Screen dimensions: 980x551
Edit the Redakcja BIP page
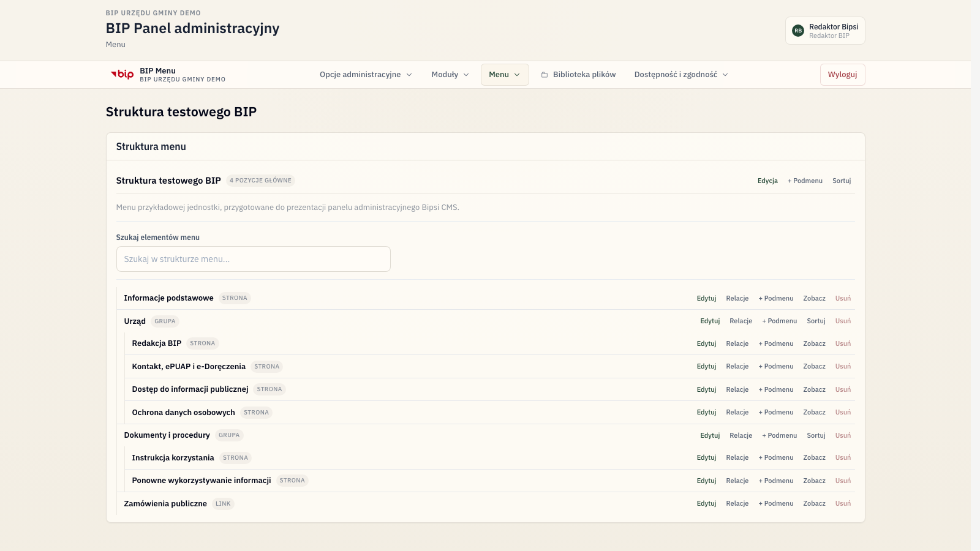click(x=706, y=343)
